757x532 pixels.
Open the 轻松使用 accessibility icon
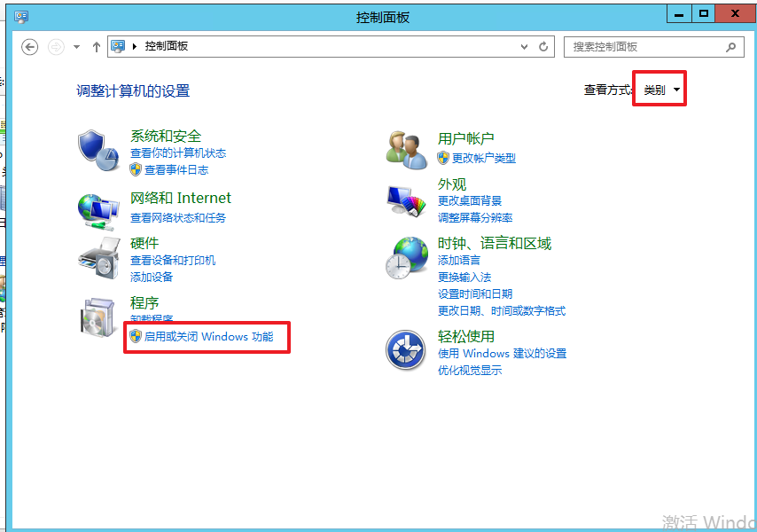[406, 350]
